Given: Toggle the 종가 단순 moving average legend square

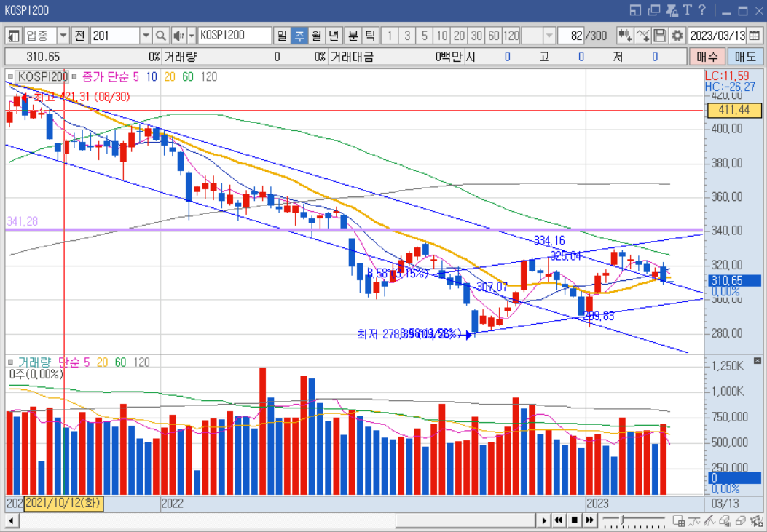Looking at the screenshot, I should (x=74, y=76).
